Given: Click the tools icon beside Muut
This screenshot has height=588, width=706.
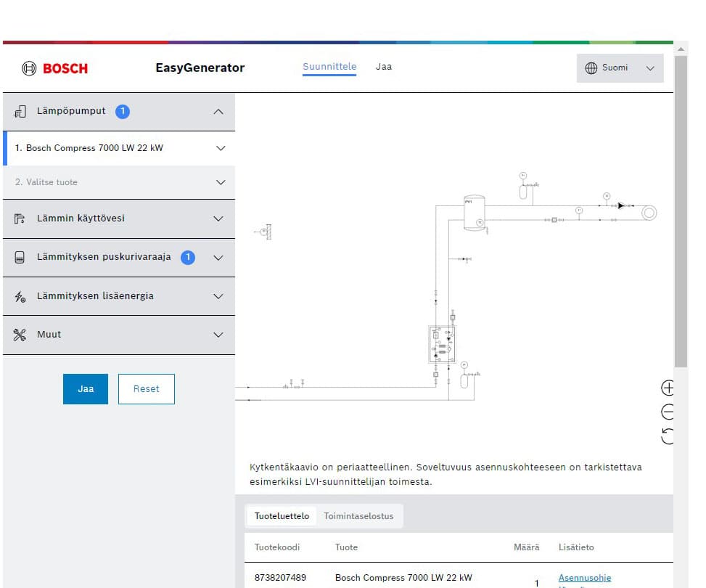Looking at the screenshot, I should point(20,335).
